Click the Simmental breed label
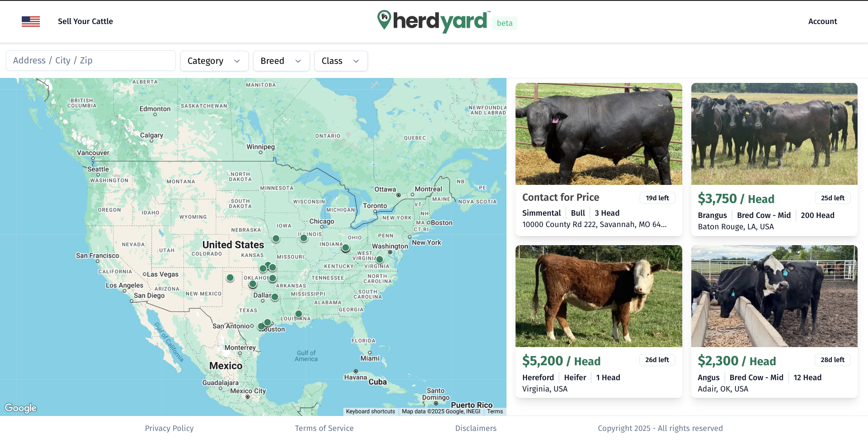 click(541, 213)
